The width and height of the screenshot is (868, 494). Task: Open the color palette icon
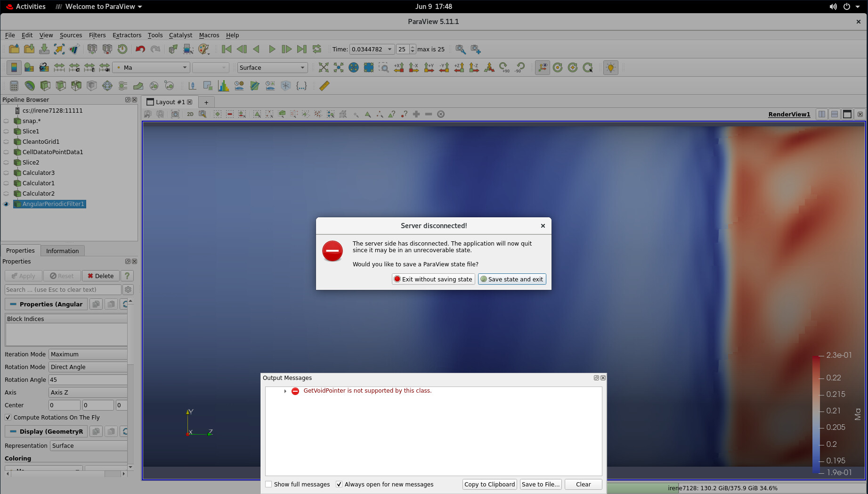pos(203,49)
